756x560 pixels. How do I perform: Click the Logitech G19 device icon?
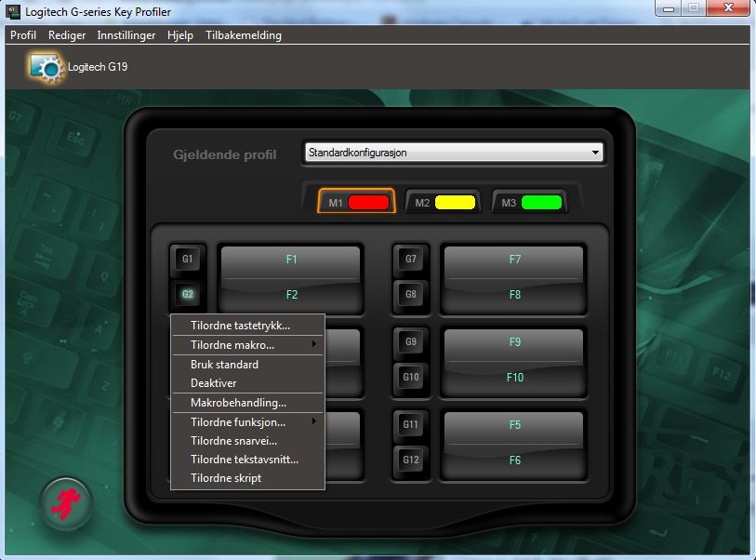(x=46, y=68)
